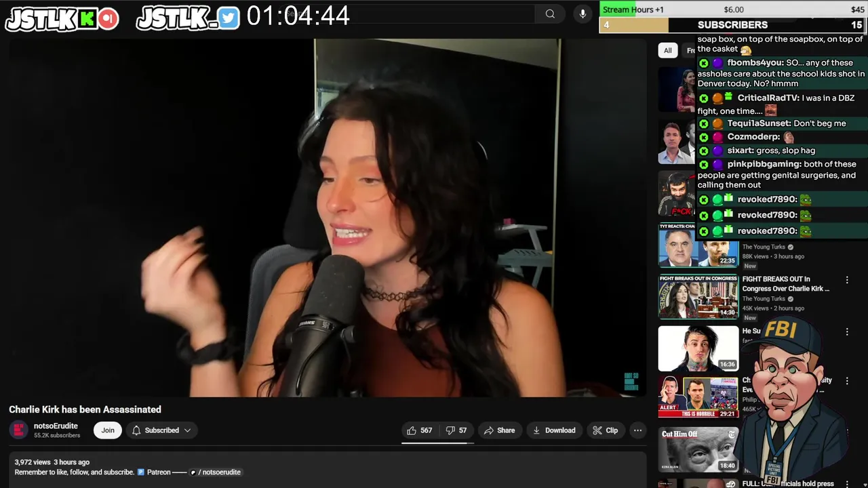Viewport: 868px width, 488px height.
Task: Open the ALERT This Is Horrible thumbnail
Action: (698, 397)
